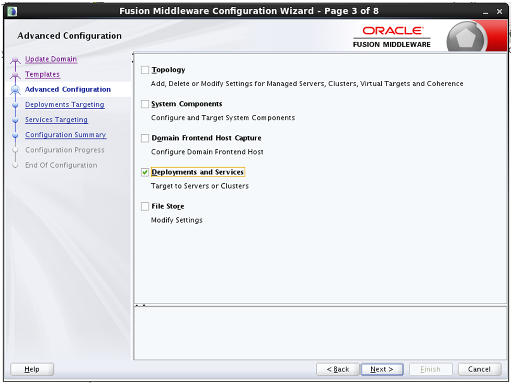Click 'Configure Domain Frontend Host' text

coord(207,152)
